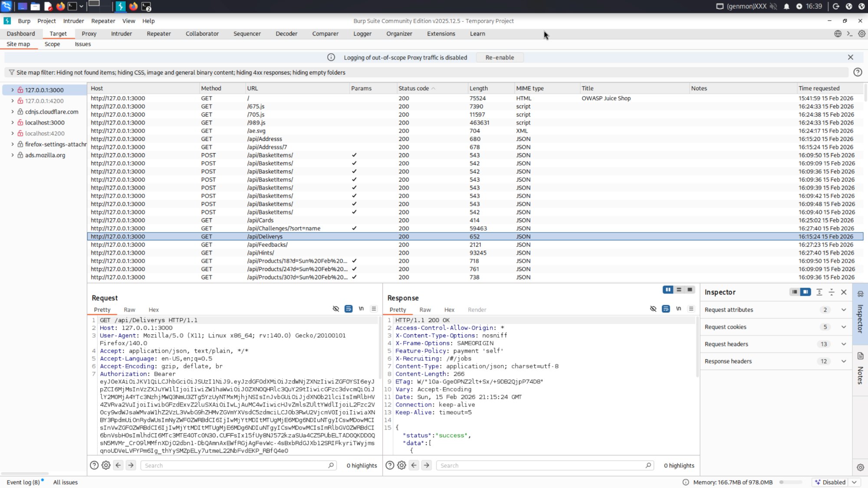Open Notes from the right sidebar icon
Image resolution: width=868 pixels, height=488 pixels.
click(860, 356)
